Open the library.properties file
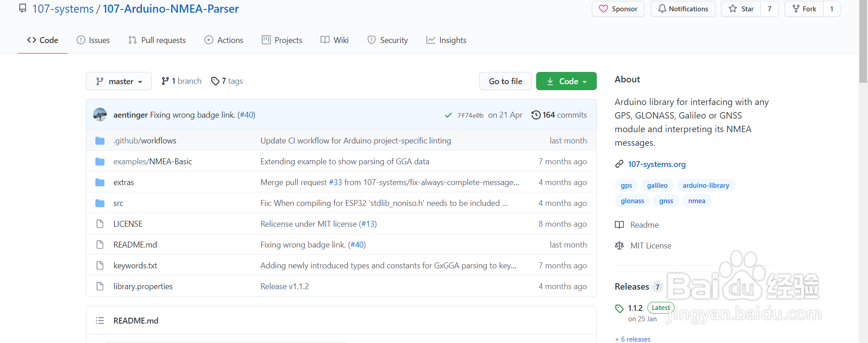Viewport: 868px width, 343px height. (143, 286)
